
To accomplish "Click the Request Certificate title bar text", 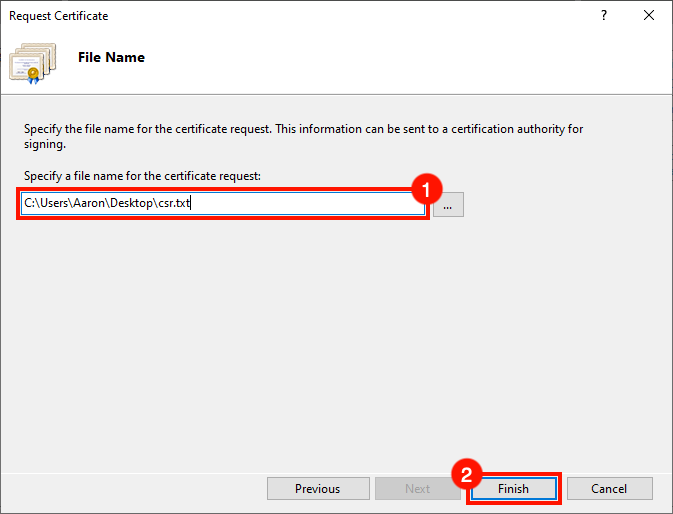I will [58, 16].
